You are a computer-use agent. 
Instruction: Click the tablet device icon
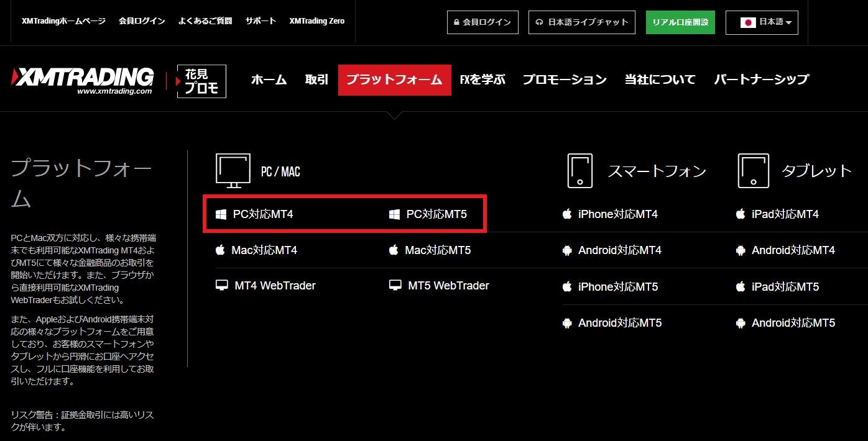pyautogui.click(x=753, y=171)
